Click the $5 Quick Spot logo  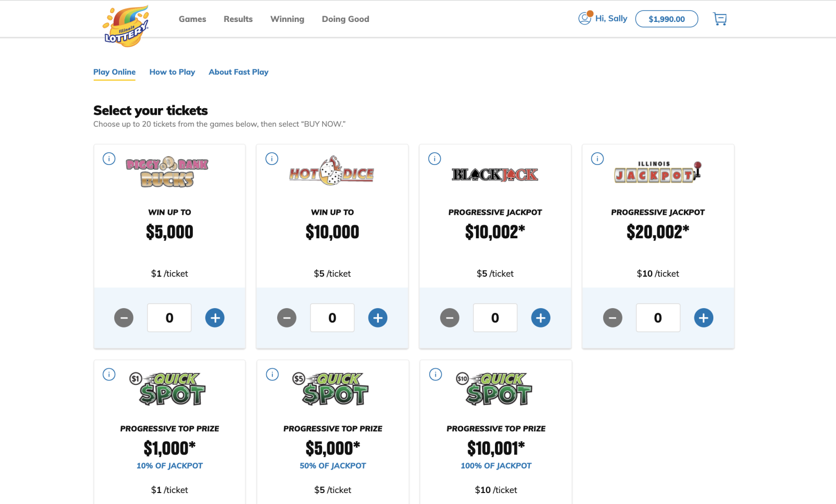point(331,388)
